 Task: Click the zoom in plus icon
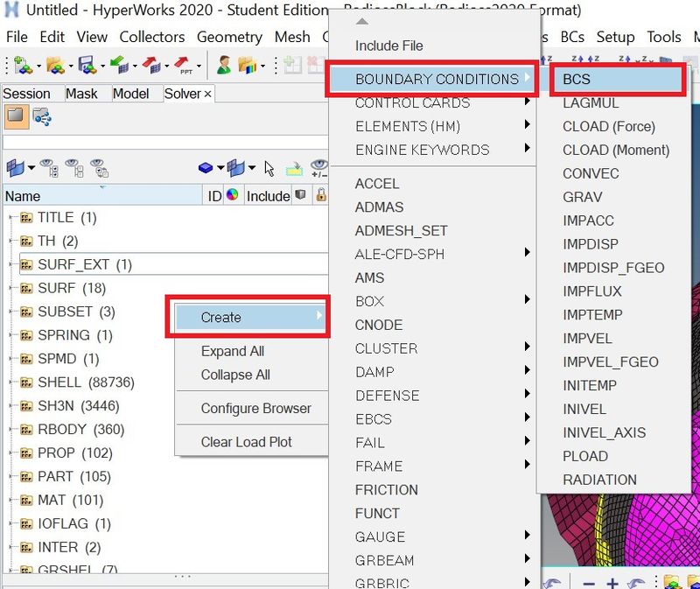[612, 583]
